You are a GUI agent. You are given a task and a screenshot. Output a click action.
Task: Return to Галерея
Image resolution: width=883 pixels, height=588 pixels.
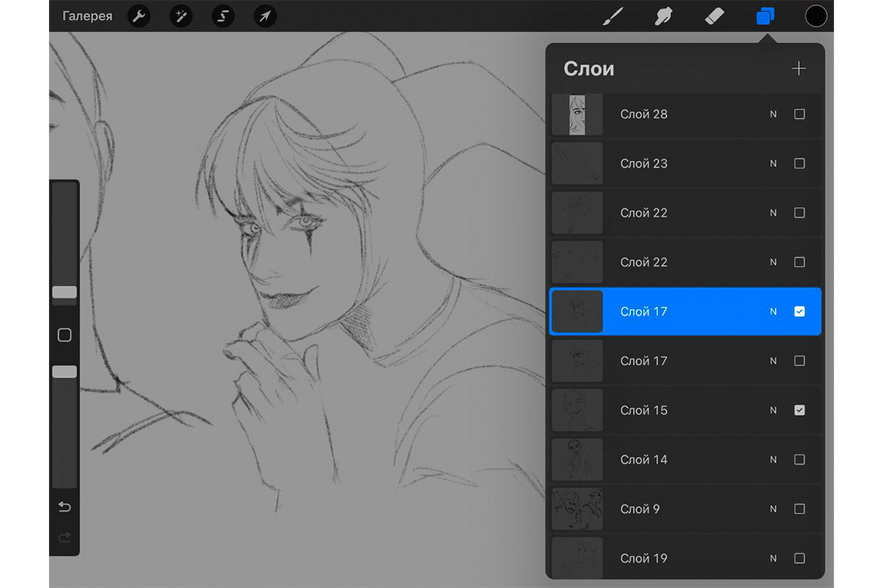coord(87,16)
